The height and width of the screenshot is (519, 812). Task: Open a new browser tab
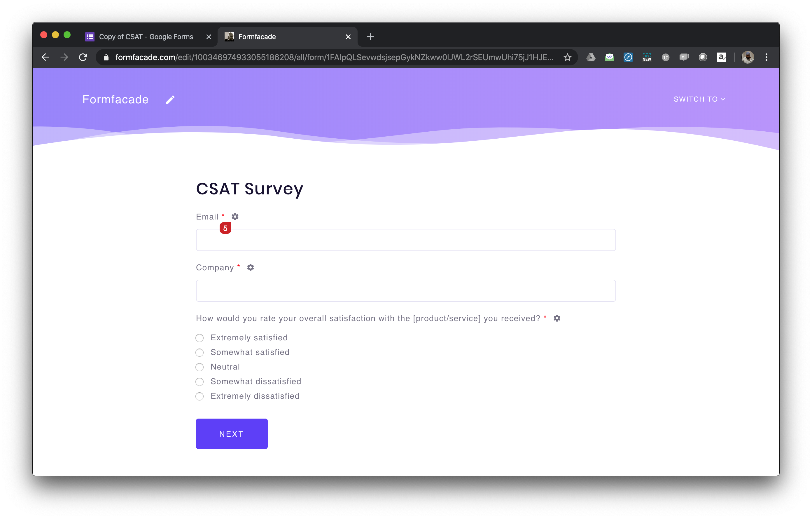point(370,37)
